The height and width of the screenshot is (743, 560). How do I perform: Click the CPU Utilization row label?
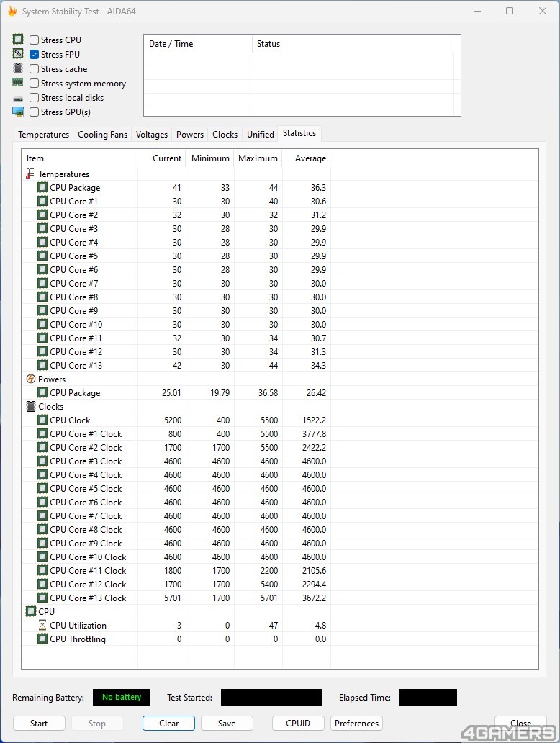coord(78,626)
